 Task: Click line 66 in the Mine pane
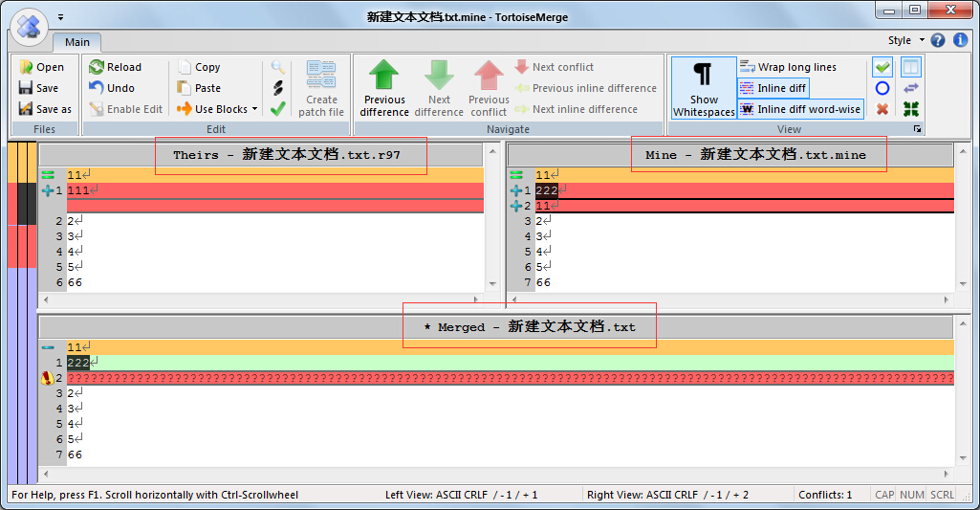tap(745, 283)
